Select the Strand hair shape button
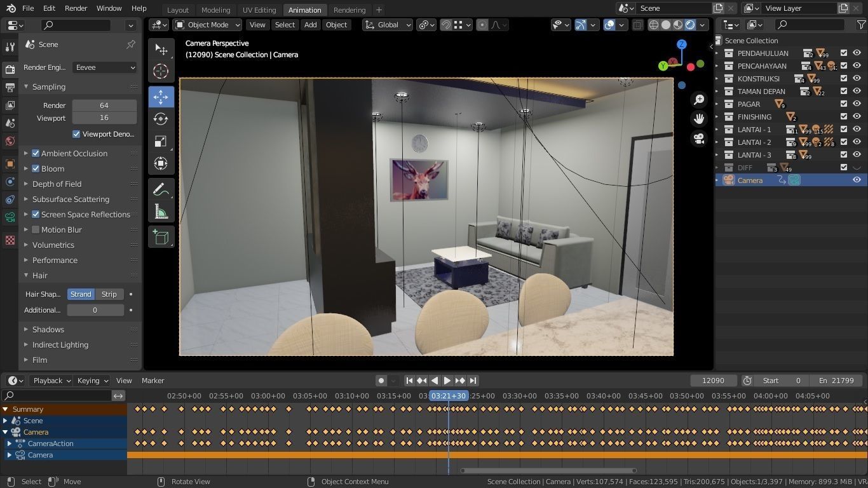 pyautogui.click(x=81, y=294)
